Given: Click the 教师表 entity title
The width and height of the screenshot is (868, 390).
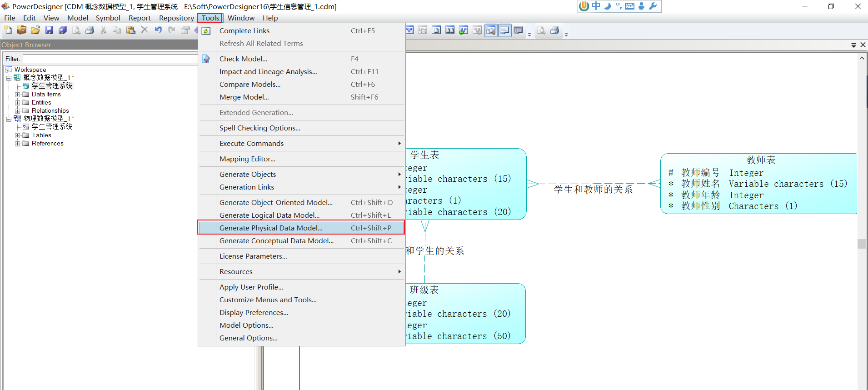Looking at the screenshot, I should pos(761,160).
